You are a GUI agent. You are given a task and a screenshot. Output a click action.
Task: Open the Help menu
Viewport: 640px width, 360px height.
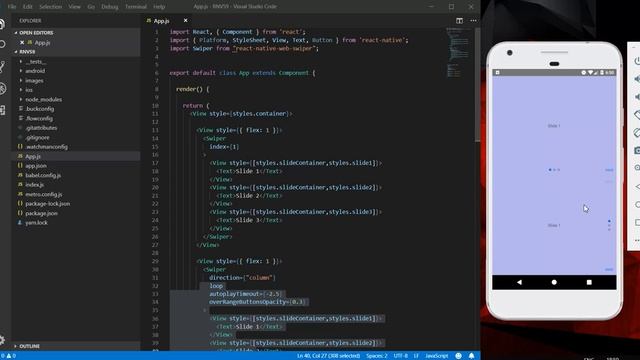click(159, 7)
